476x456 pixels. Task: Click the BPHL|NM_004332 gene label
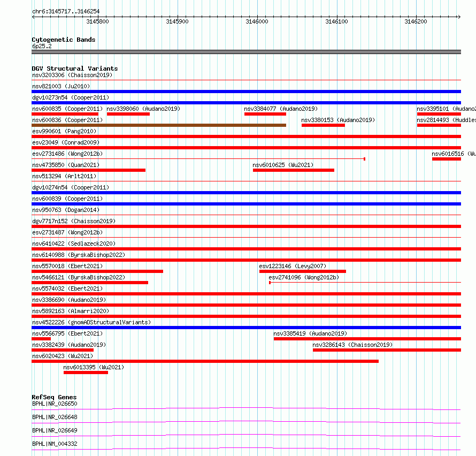pos(55,444)
